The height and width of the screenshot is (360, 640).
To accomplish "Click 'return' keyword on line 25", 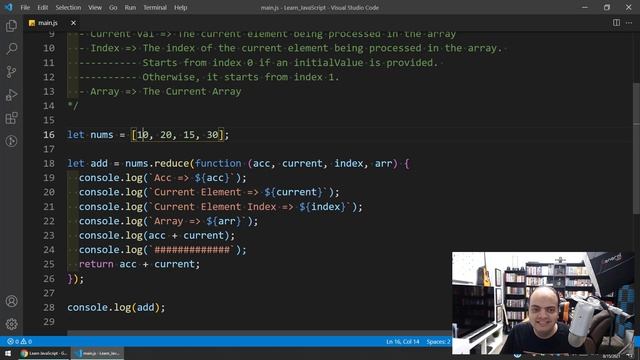I will [x=96, y=264].
